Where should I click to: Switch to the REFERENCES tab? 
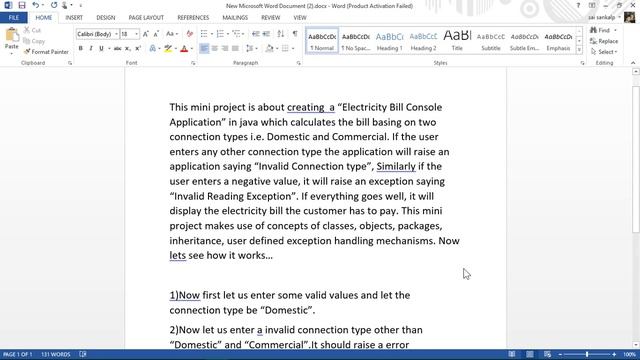[x=193, y=18]
